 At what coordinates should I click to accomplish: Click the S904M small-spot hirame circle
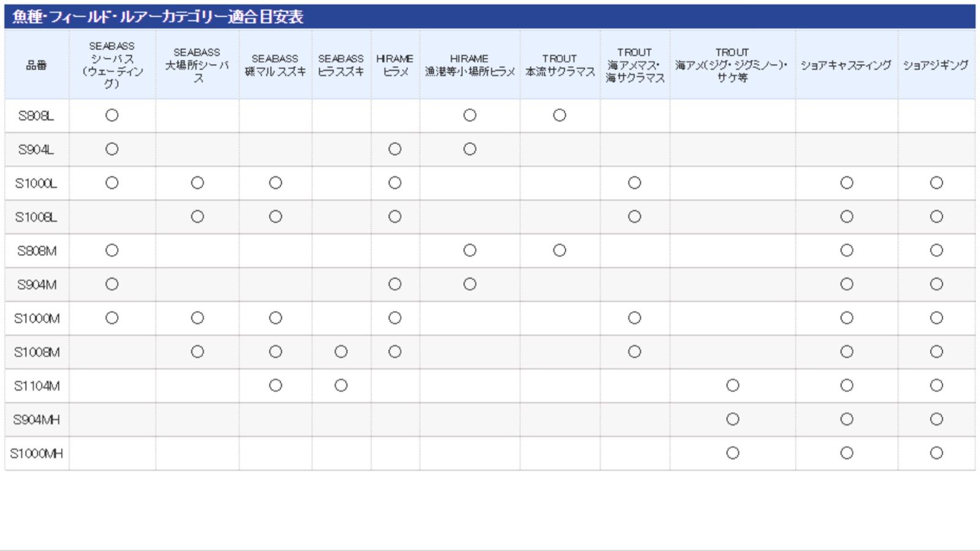(x=470, y=284)
